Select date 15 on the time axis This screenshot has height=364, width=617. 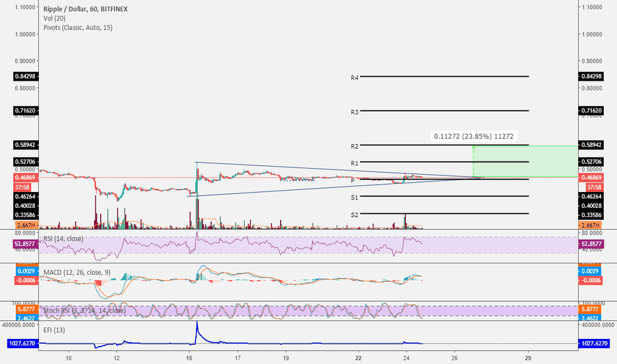pos(189,358)
